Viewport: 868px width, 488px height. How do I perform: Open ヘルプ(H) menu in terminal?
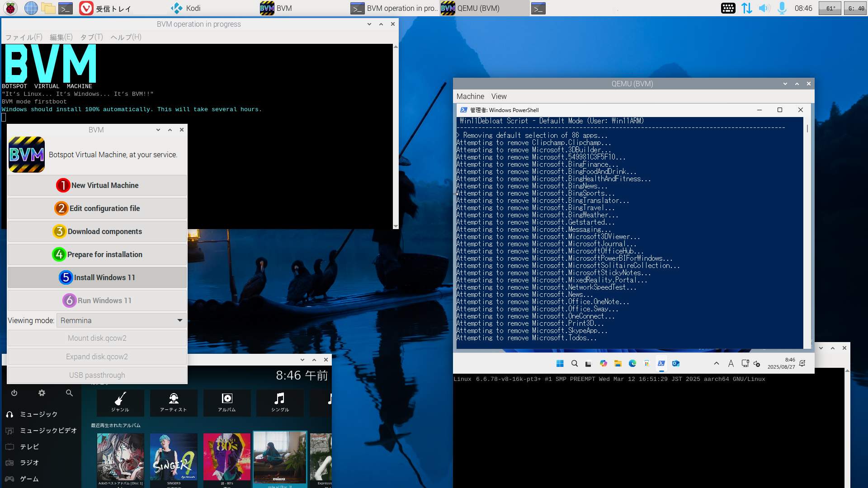(126, 37)
